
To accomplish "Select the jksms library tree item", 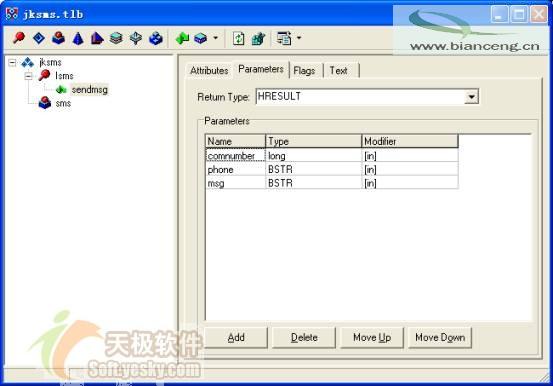I will [x=50, y=62].
